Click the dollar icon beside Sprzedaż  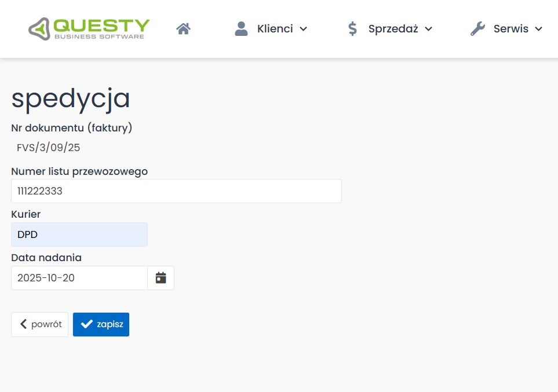tap(352, 28)
